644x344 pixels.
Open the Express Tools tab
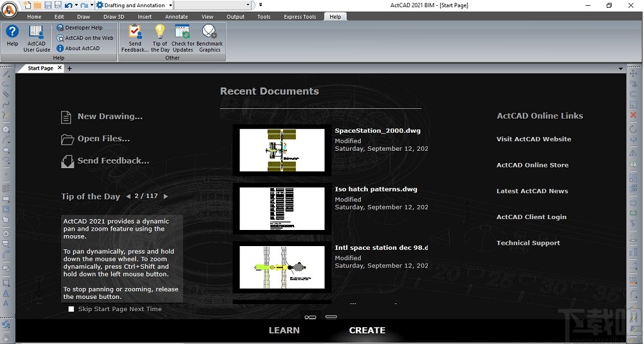(x=301, y=17)
